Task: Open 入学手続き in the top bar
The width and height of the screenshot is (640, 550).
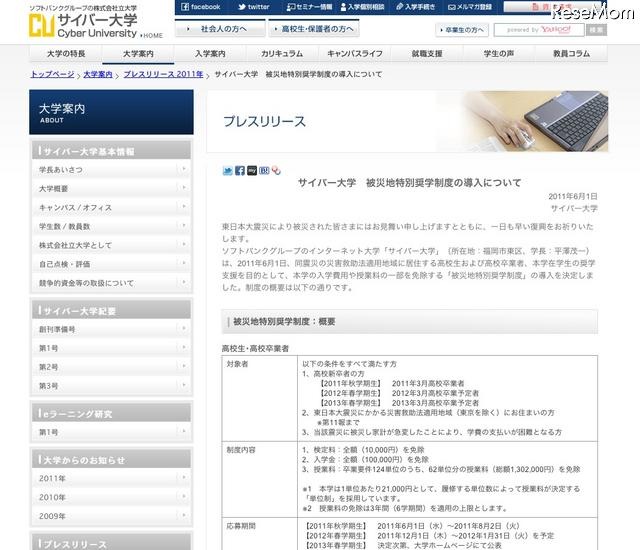Action: point(416,7)
